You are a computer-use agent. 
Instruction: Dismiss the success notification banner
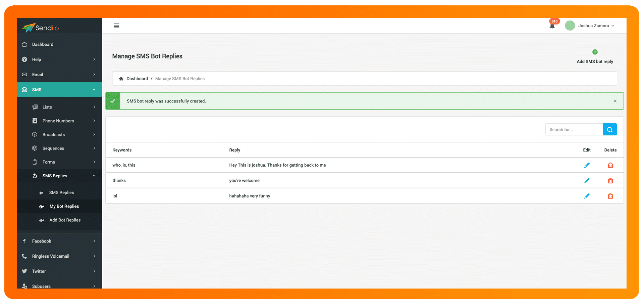[615, 101]
